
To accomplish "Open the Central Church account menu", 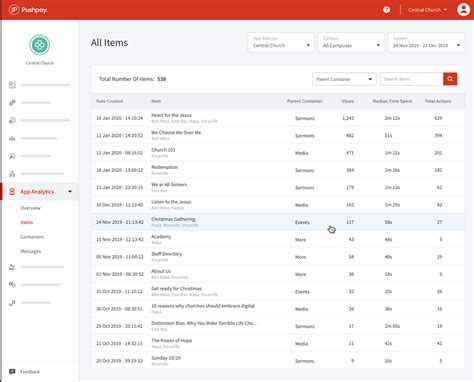I will pos(427,10).
